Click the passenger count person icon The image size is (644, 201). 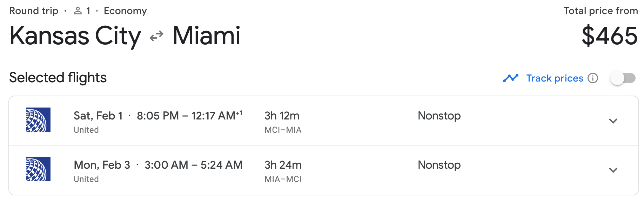[x=78, y=11]
